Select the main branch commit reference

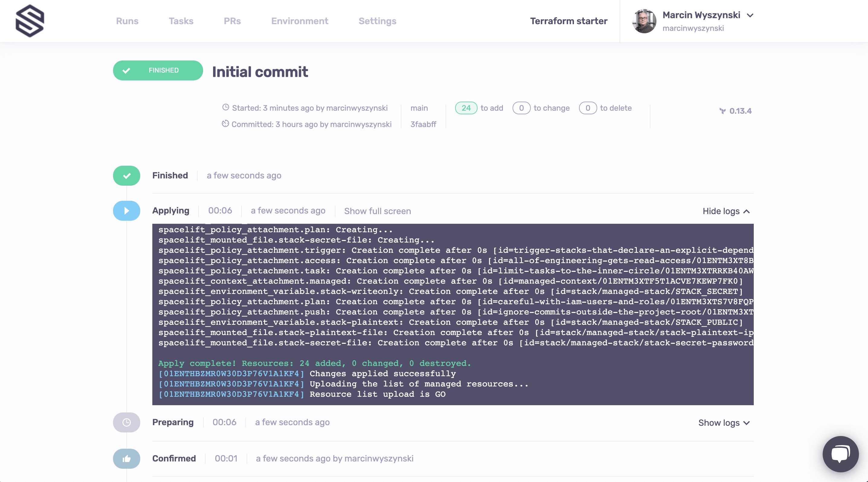pos(423,123)
